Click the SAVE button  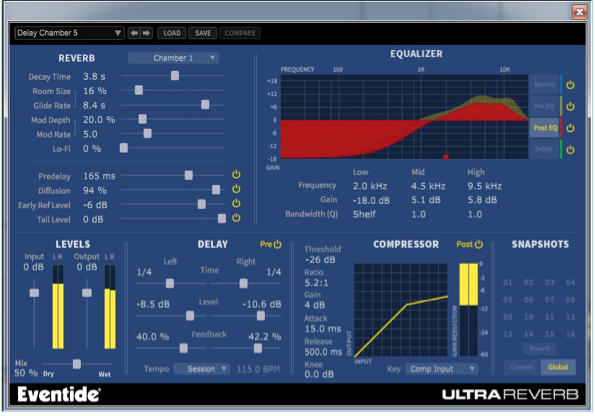[x=203, y=33]
